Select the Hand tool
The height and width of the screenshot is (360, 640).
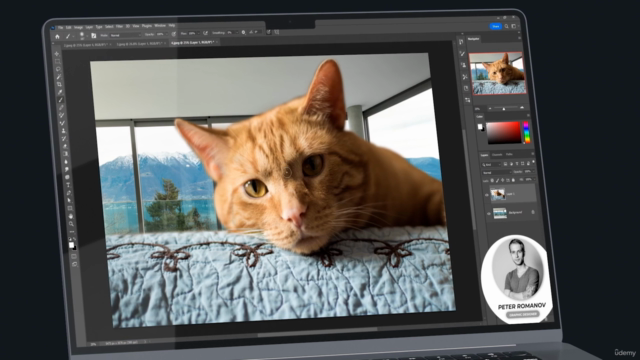pyautogui.click(x=71, y=216)
